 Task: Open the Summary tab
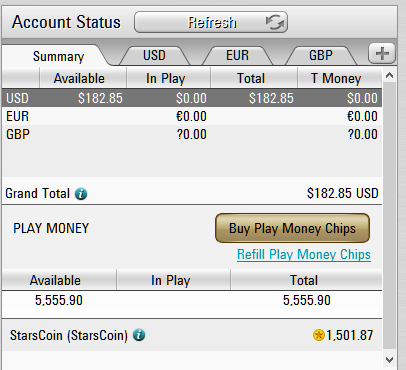click(x=58, y=56)
